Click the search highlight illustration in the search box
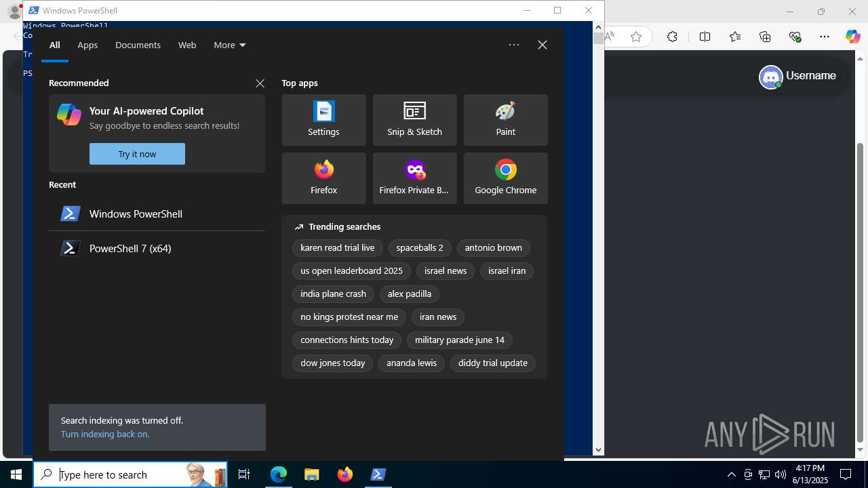Screen dimensions: 868x488 coord(205,474)
